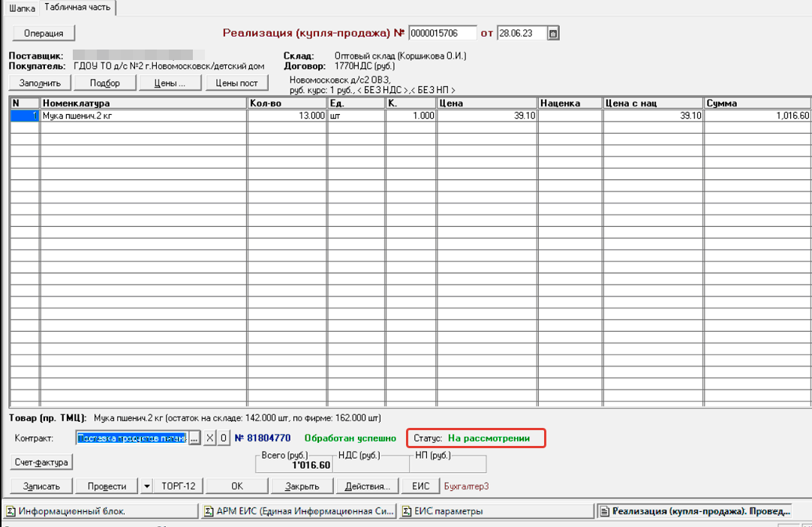Open ЕИС параметры window tab

point(497,511)
